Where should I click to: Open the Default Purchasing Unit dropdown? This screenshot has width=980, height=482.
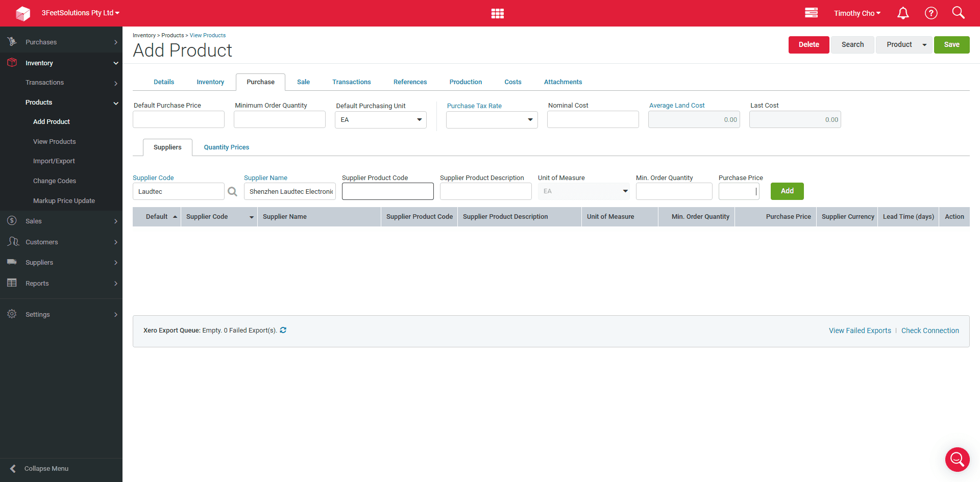tap(381, 120)
